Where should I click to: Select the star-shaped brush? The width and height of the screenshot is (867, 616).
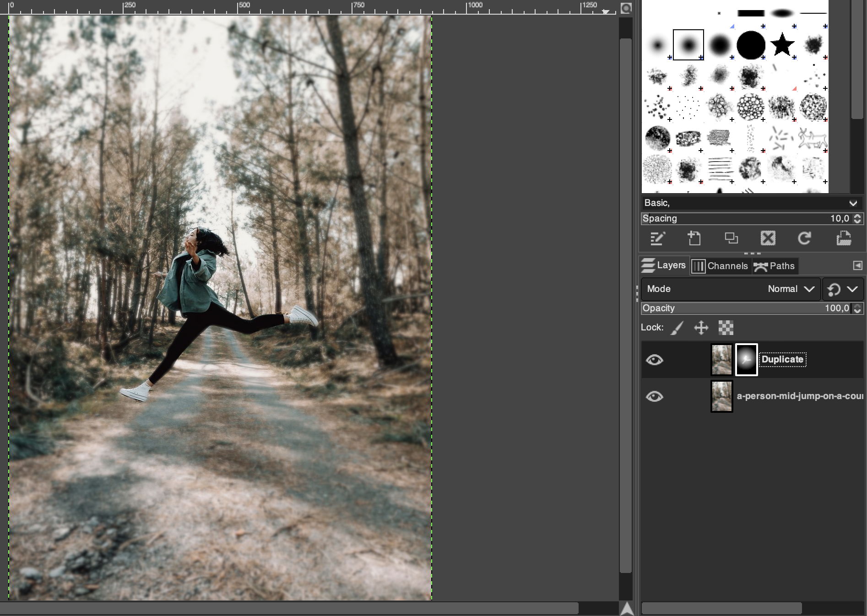click(x=782, y=45)
